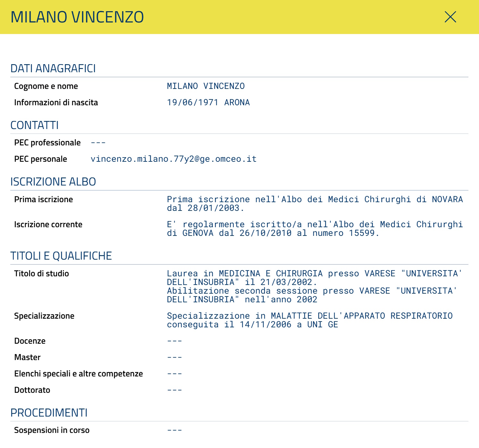Close the Milano Vincenzo details dialog
The width and height of the screenshot is (479, 448).
coord(450,17)
